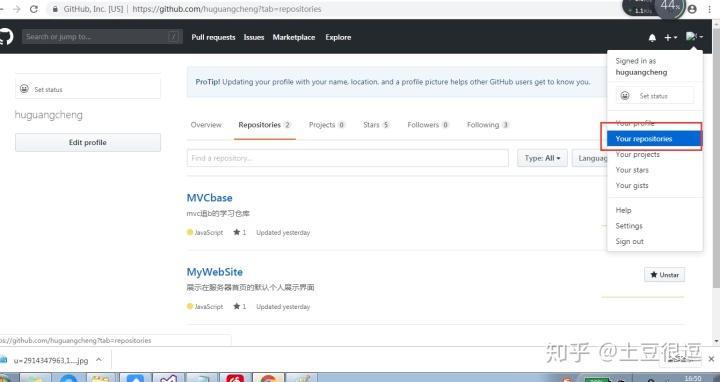Open the notifications bell
The height and width of the screenshot is (382, 720).
pos(652,38)
